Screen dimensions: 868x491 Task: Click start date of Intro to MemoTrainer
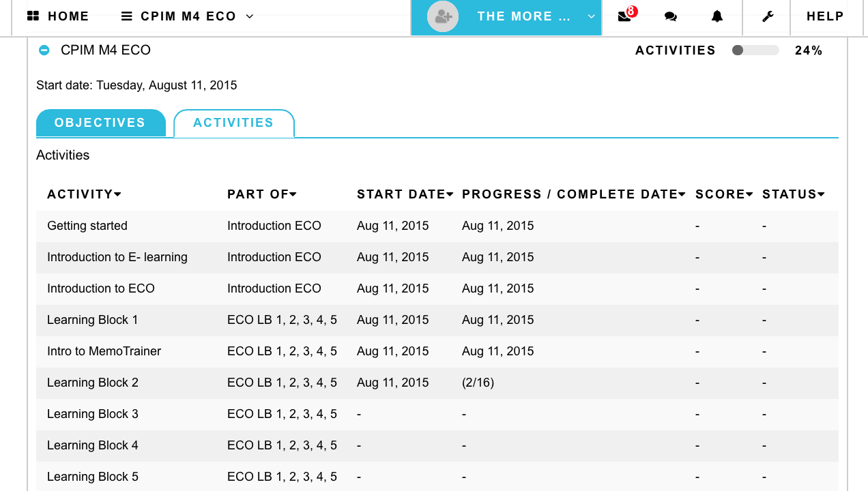pos(393,351)
